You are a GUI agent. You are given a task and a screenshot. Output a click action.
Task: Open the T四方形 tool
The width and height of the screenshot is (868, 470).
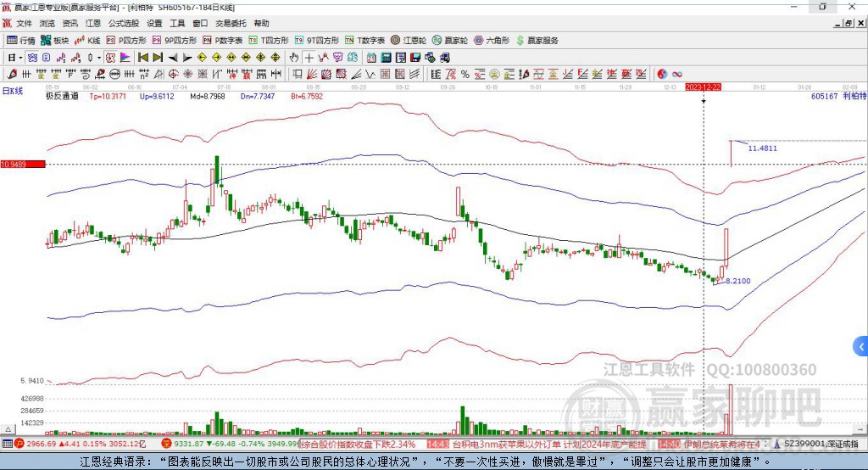269,41
